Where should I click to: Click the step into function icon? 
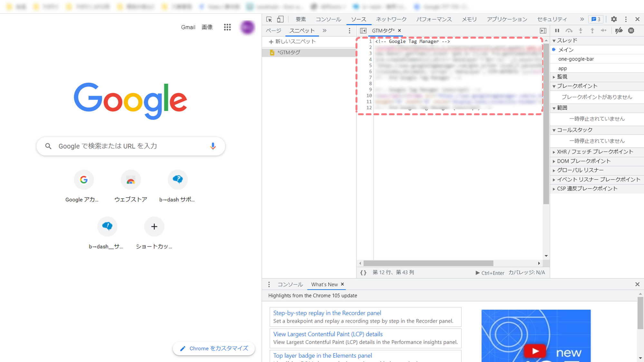pos(581,31)
